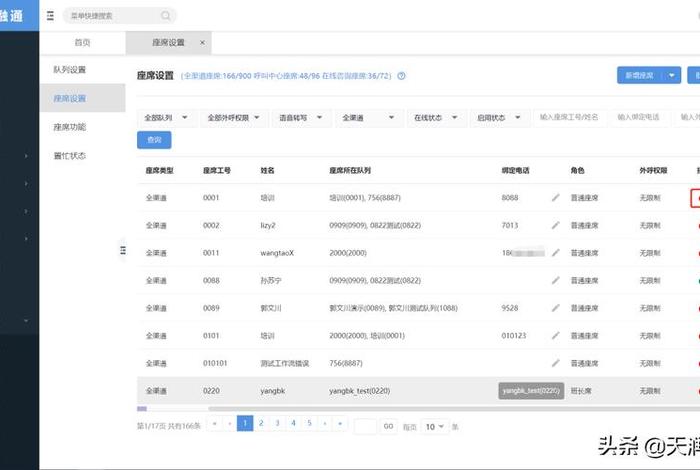Screen dimensions: 700x470
Task: Click the help question mark icon after seat counts
Action: [x=401, y=75]
